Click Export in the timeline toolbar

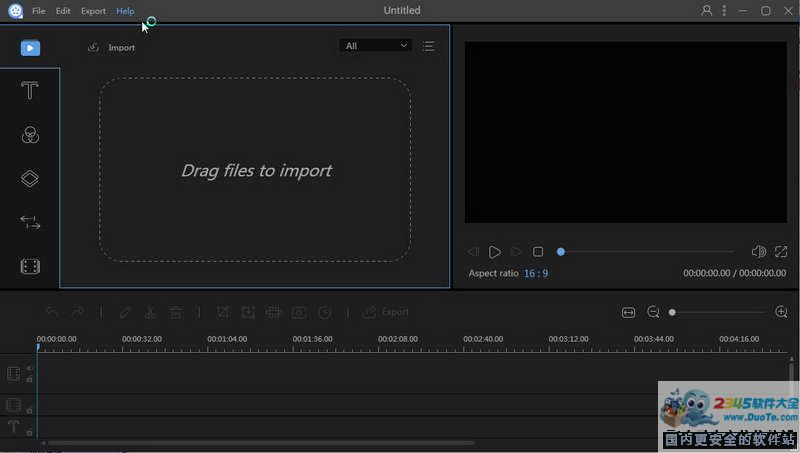click(x=386, y=312)
